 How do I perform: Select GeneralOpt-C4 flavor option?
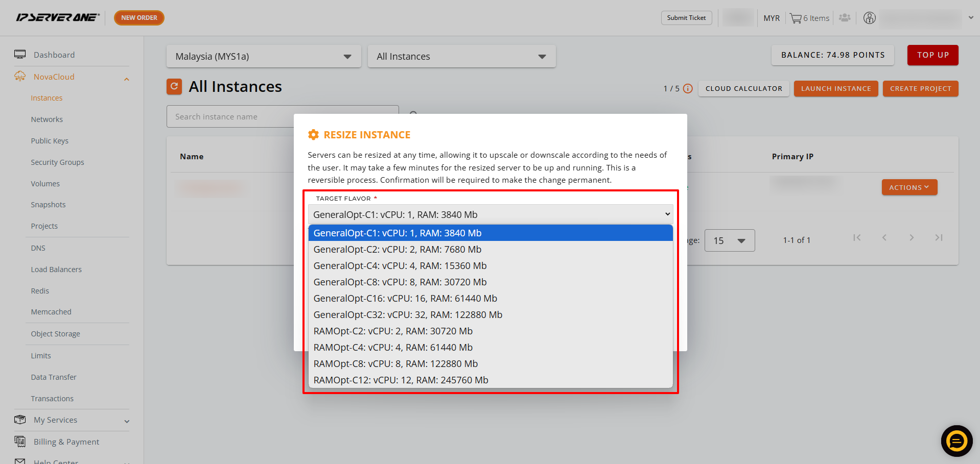tap(491, 265)
